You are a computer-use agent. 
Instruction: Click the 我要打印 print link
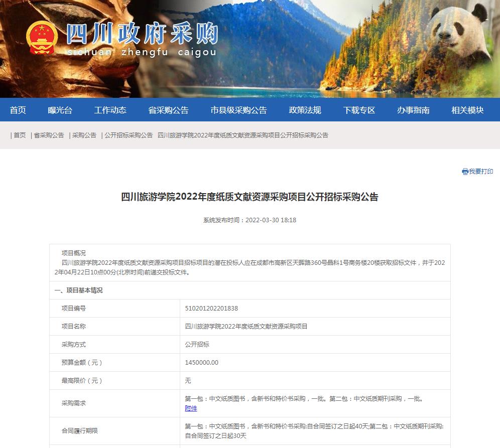(x=481, y=172)
